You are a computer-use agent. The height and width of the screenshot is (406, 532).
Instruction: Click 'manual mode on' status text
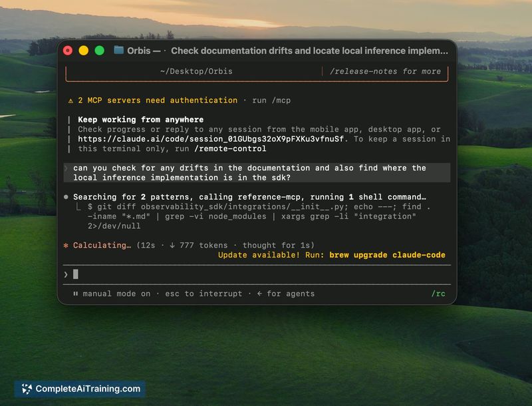[116, 294]
